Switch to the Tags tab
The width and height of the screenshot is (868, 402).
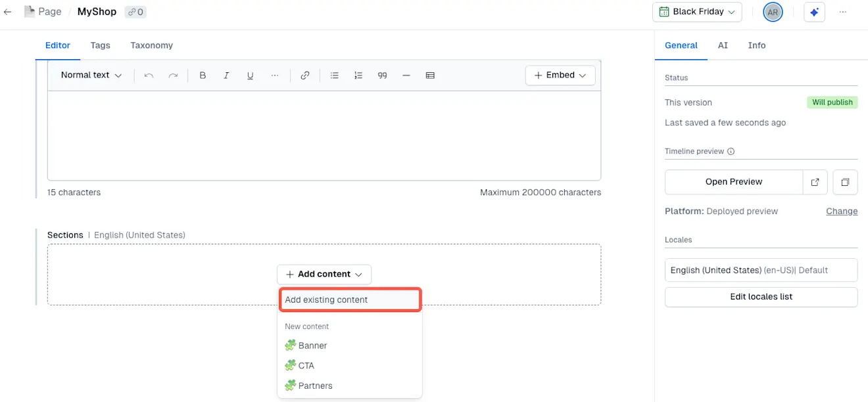tap(101, 45)
